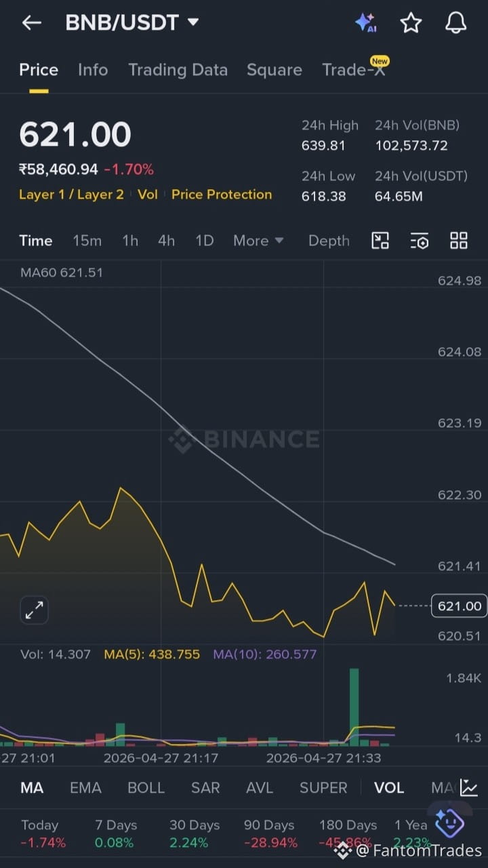Click the 24h Vol(USDT) value 64.65M
The height and width of the screenshot is (868, 488).
click(399, 197)
